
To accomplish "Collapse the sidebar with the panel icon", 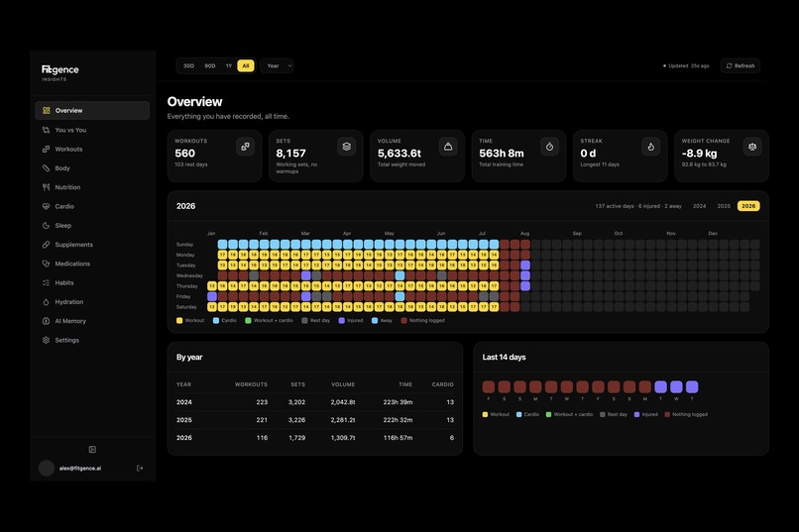I will click(92, 449).
